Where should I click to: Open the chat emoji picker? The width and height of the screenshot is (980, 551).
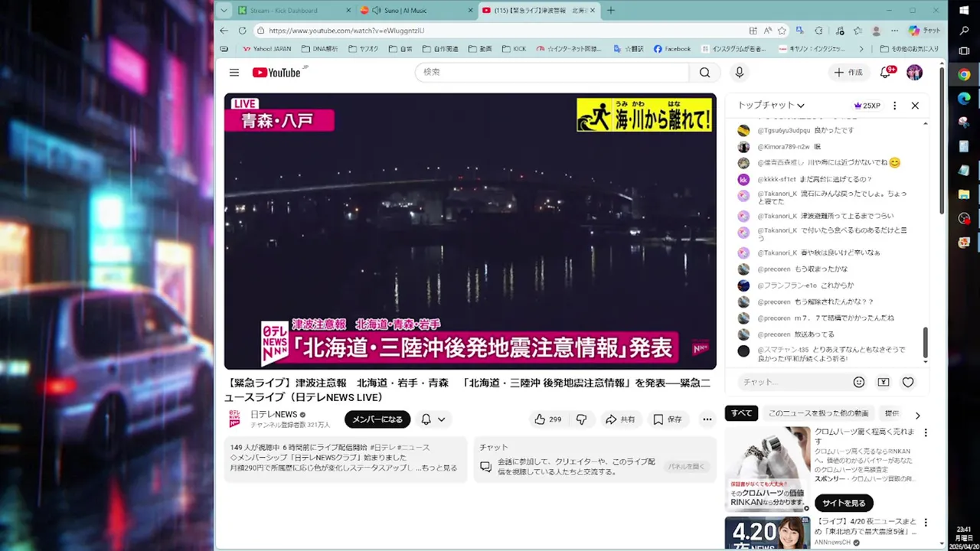point(859,382)
